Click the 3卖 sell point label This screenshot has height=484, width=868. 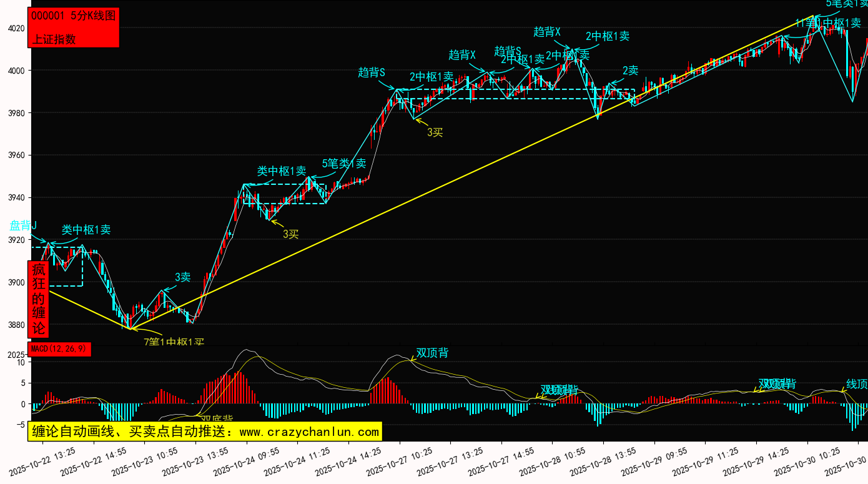pos(182,277)
